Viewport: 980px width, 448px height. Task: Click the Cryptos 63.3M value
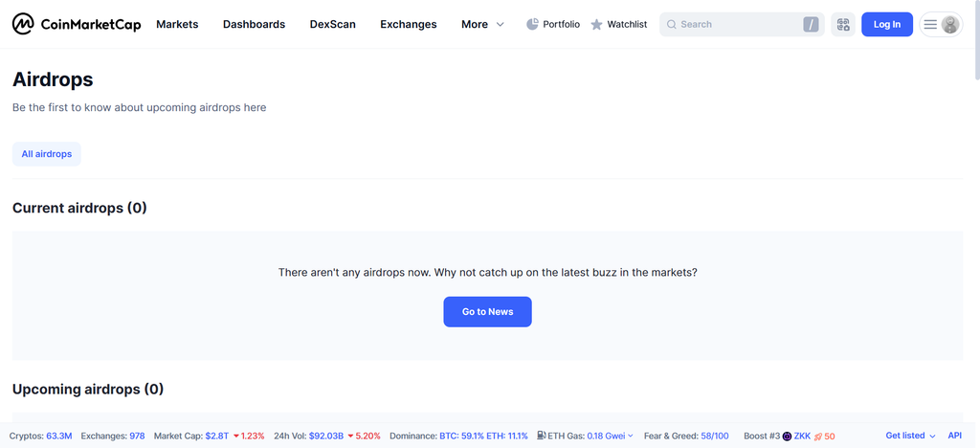pyautogui.click(x=59, y=436)
